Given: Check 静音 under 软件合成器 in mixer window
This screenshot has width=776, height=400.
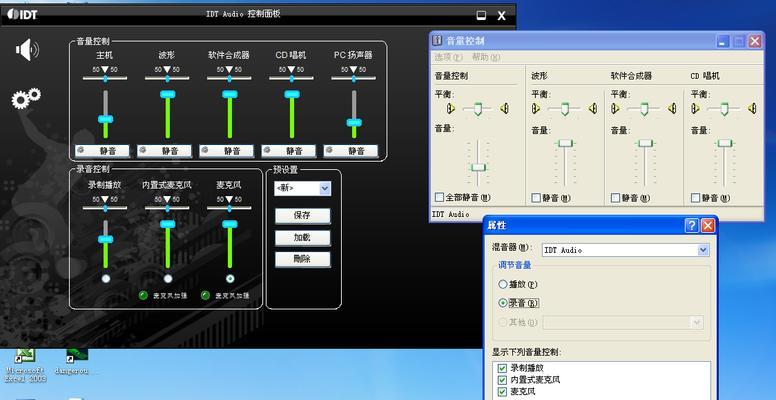Looking at the screenshot, I should 615,198.
